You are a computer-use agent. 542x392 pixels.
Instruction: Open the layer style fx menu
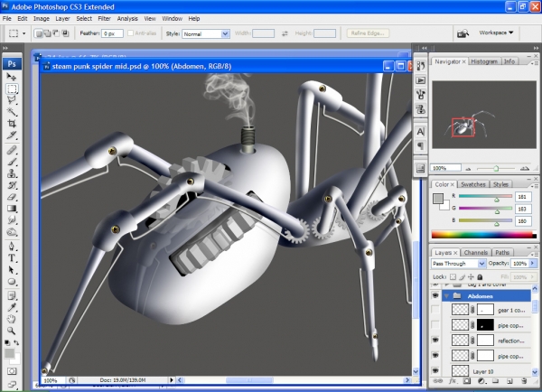pyautogui.click(x=453, y=381)
